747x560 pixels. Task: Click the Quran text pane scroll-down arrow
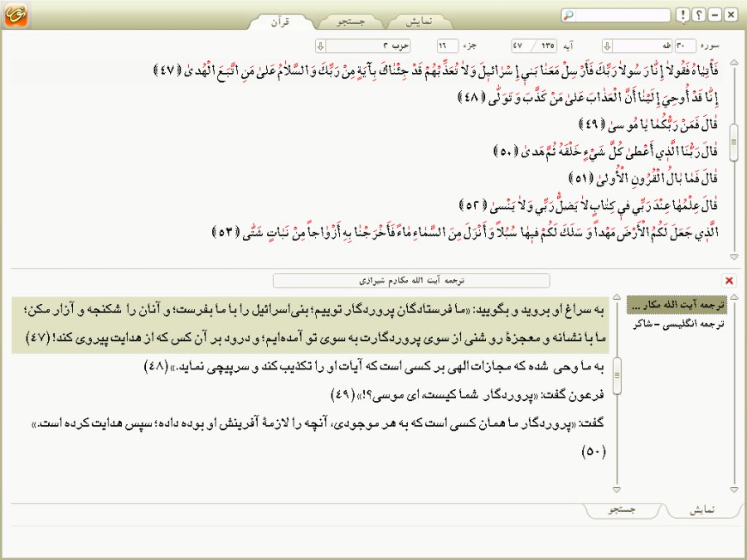point(734,257)
